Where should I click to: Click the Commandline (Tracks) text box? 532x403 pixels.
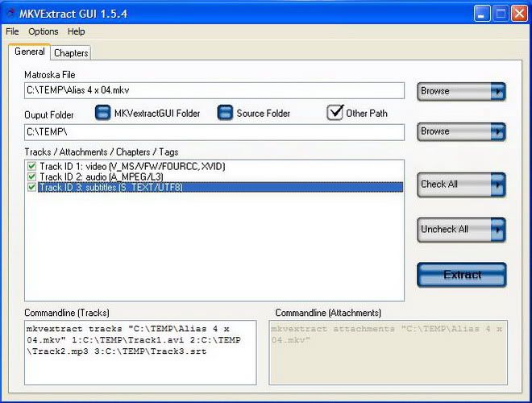[140, 352]
